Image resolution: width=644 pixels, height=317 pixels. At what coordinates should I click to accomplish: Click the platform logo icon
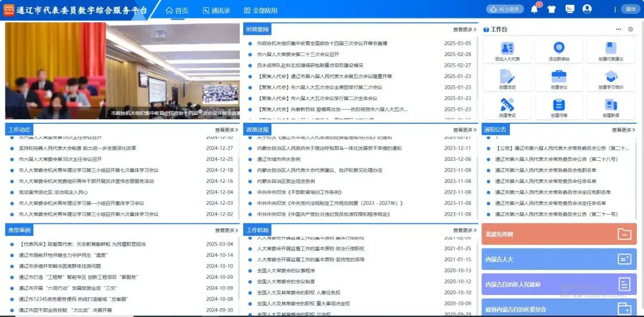8,10
